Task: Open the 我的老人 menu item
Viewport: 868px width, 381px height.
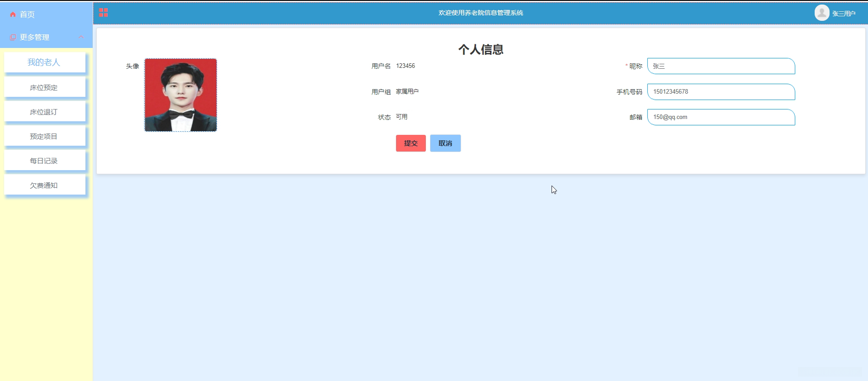Action: 45,62
